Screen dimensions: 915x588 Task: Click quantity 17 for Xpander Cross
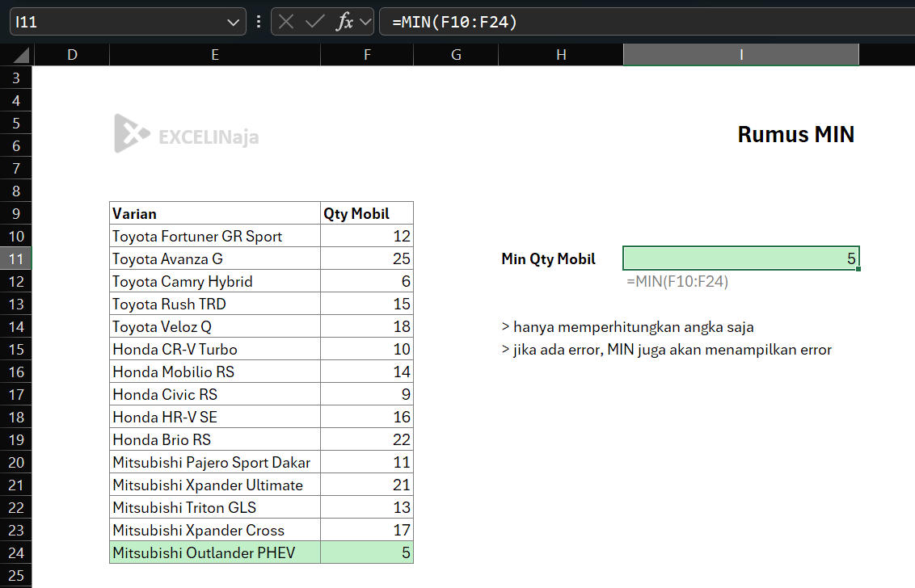[x=367, y=530]
